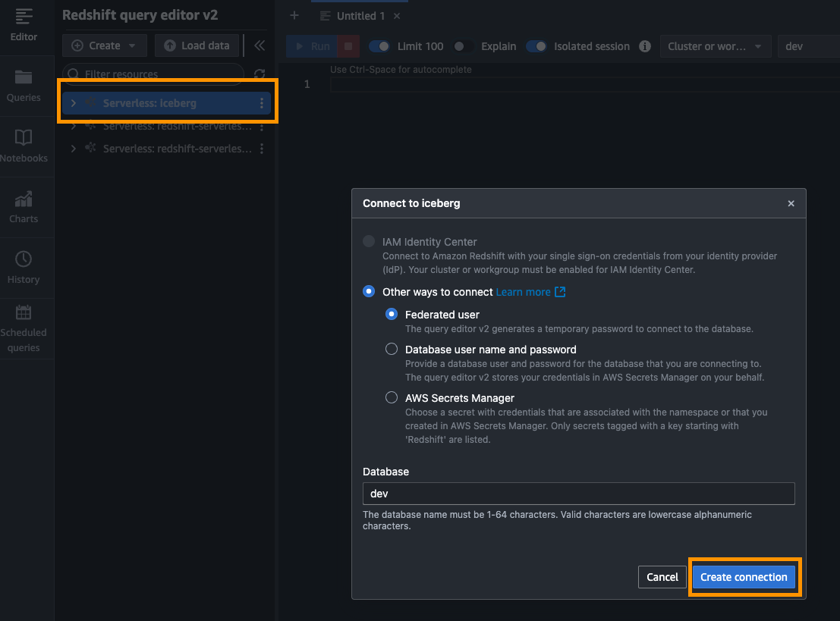The width and height of the screenshot is (840, 621).
Task: Open the History clock icon
Action: pos(24,259)
